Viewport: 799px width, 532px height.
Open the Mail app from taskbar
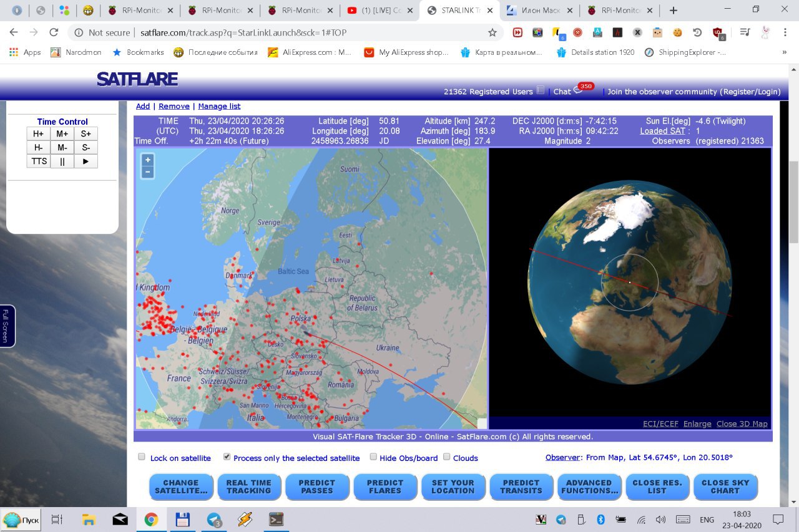[120, 519]
